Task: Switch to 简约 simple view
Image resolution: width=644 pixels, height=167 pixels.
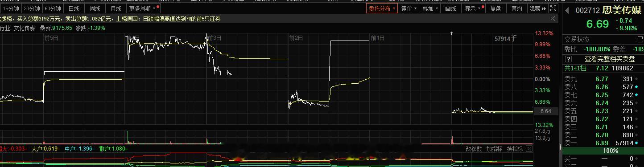Action: (x=516, y=8)
